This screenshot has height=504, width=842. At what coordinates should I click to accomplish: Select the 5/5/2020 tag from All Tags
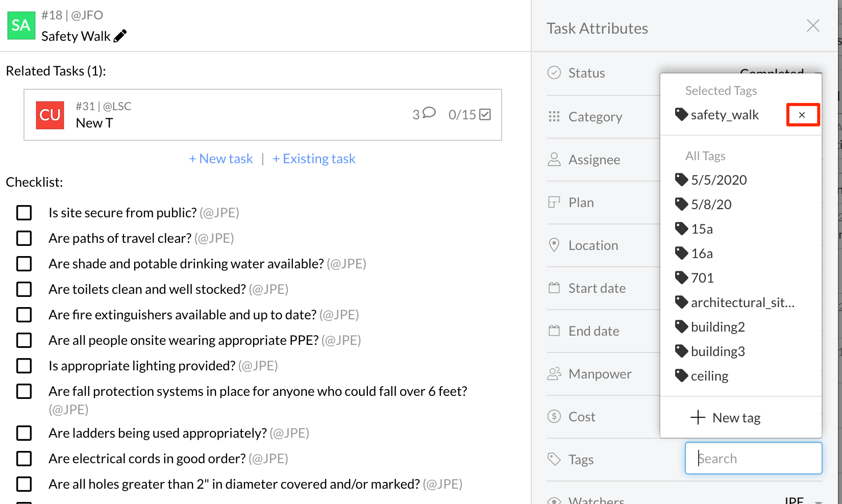coord(718,180)
